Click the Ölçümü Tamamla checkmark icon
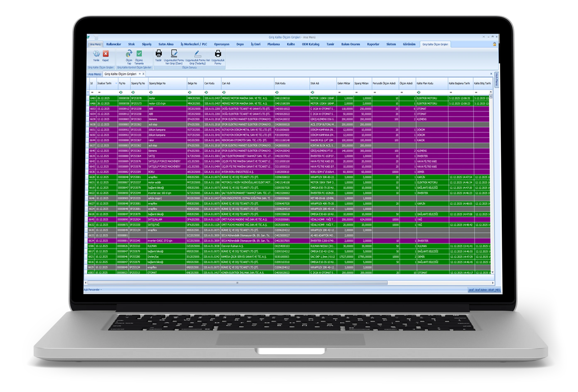The image size is (578, 392). [139, 54]
